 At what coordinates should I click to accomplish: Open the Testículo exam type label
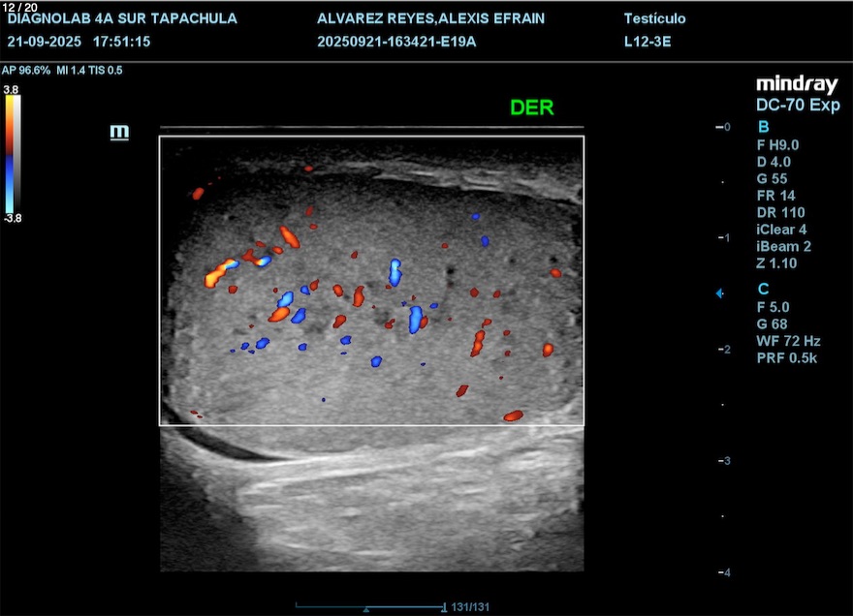pos(654,19)
